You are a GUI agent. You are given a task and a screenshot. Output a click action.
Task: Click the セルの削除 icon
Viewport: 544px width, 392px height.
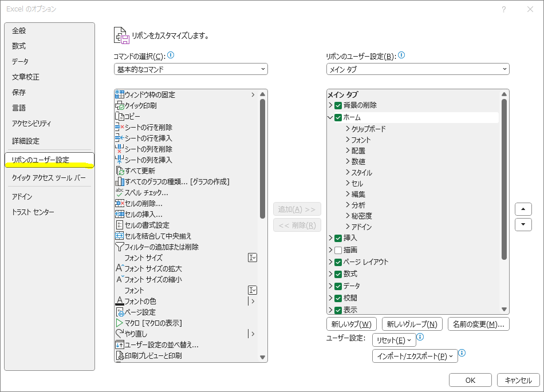tap(119, 204)
